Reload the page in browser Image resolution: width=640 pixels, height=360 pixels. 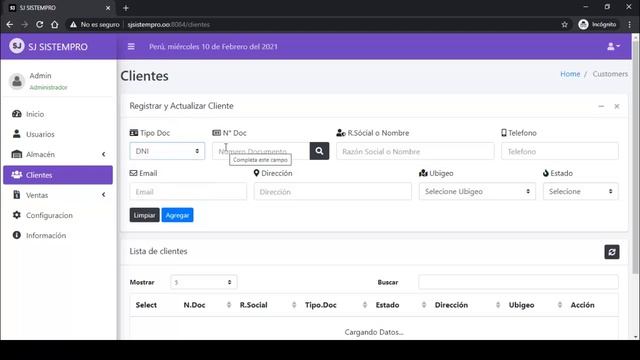(x=40, y=24)
